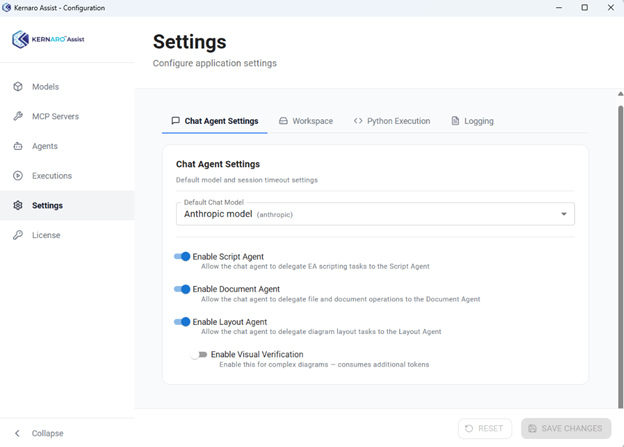Go to Executions in sidebar
Image resolution: width=624 pixels, height=447 pixels.
coord(67,176)
